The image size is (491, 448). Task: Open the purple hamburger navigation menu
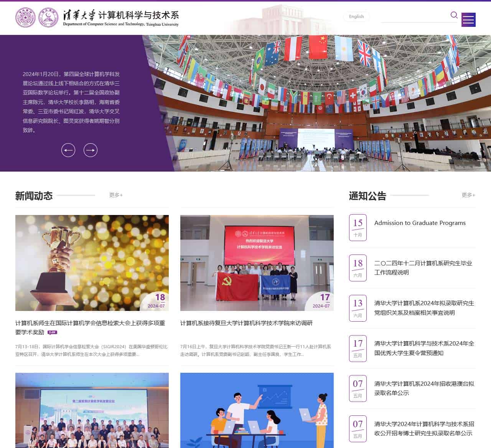click(x=468, y=20)
